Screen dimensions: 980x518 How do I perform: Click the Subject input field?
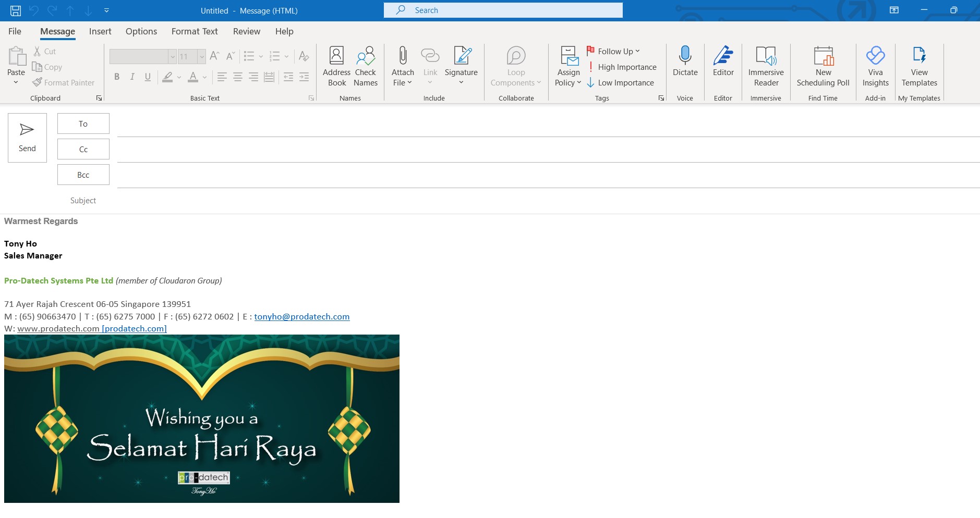point(548,201)
